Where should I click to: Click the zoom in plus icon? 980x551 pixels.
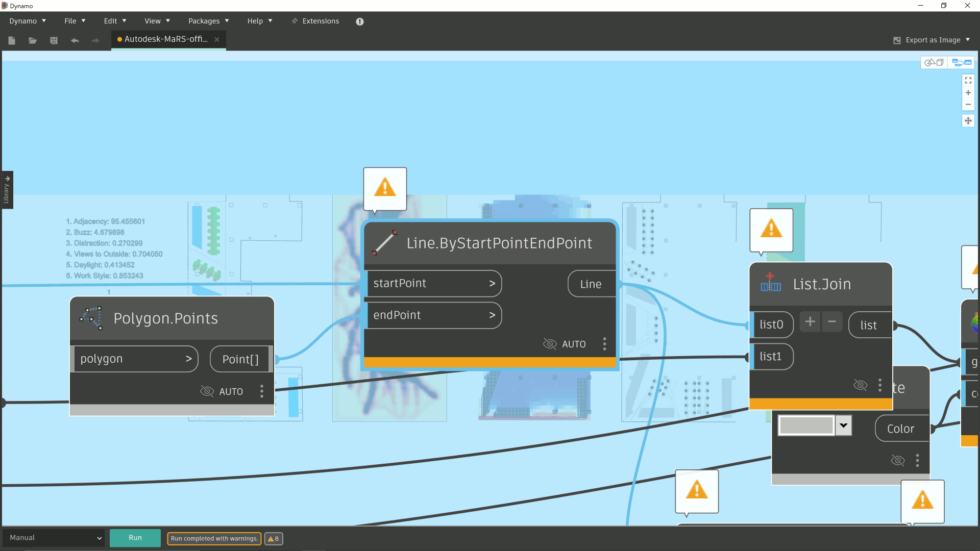click(x=968, y=93)
